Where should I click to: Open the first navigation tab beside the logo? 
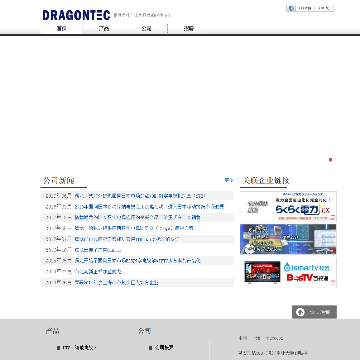(x=62, y=29)
